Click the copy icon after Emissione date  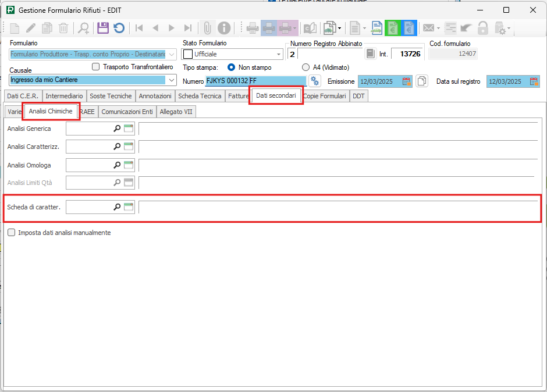click(x=422, y=81)
